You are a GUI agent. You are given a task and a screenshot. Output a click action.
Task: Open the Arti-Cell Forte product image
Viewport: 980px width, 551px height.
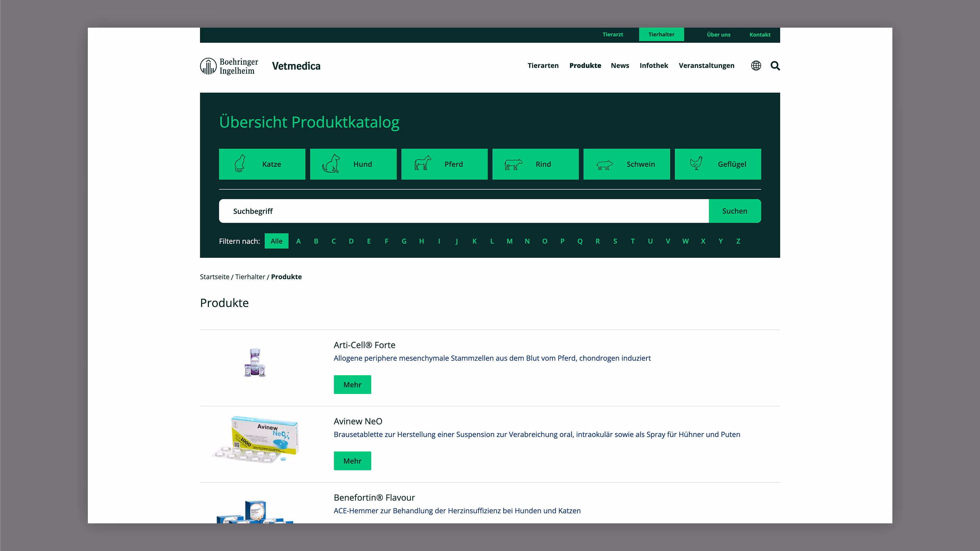[x=255, y=363]
